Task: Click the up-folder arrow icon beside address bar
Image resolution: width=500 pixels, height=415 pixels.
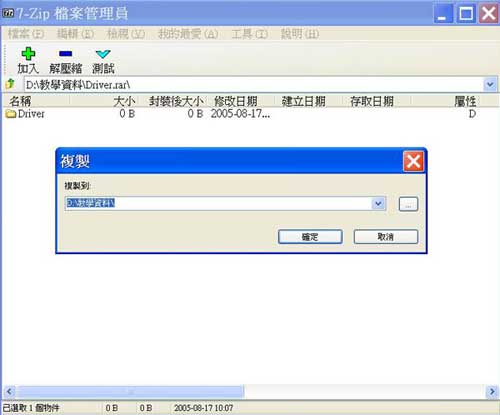Action: click(x=11, y=84)
